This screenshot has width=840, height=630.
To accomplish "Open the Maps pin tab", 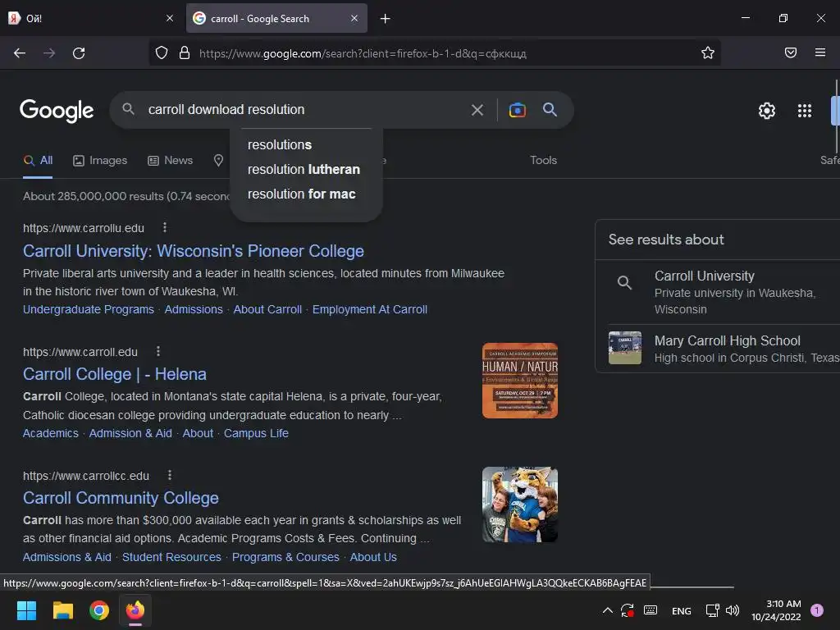I will 218,160.
